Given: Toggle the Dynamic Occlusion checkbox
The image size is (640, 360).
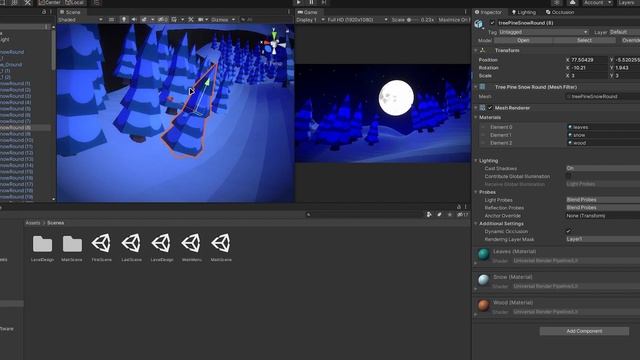Looking at the screenshot, I should (569, 231).
